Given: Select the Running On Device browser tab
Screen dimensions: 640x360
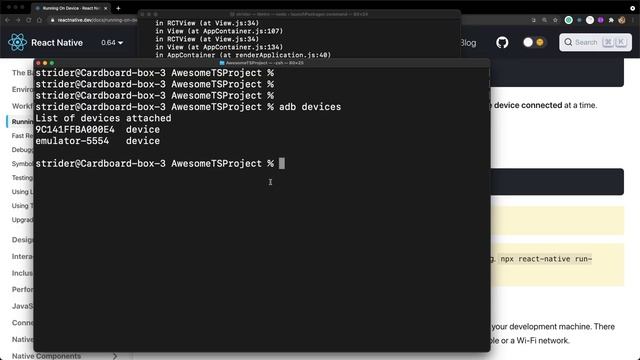Looking at the screenshot, I should (71, 8).
